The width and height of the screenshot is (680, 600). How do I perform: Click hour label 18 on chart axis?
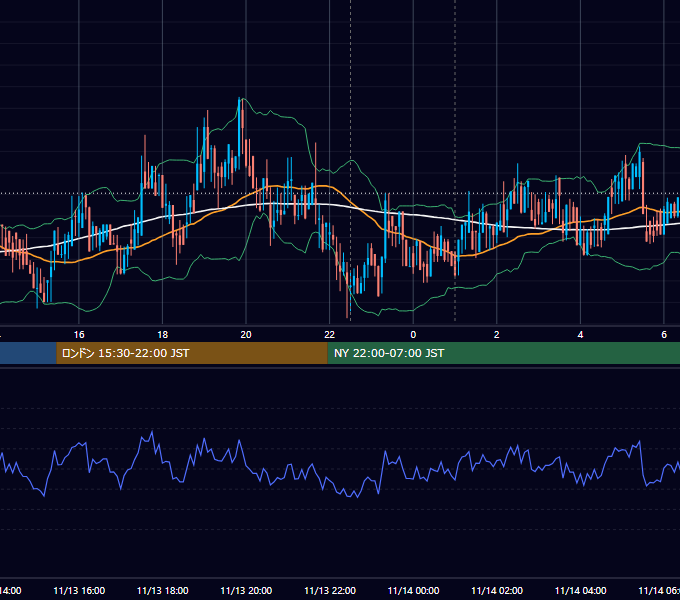(163, 335)
